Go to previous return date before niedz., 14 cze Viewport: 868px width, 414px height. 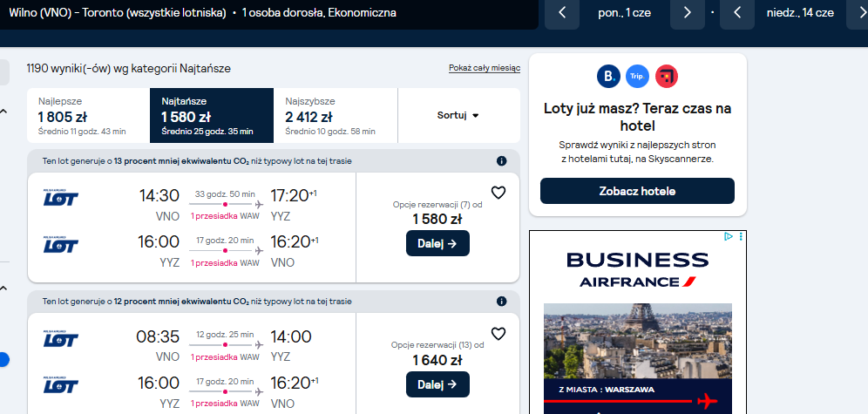(x=736, y=13)
